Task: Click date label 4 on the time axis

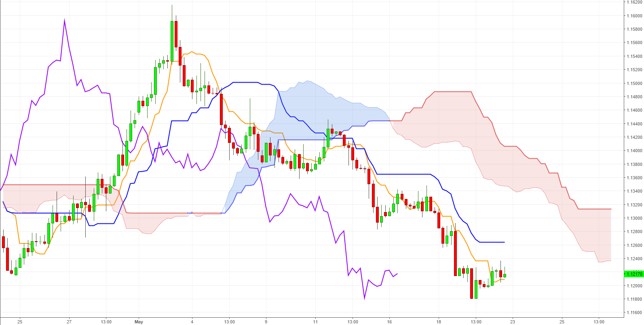Action: click(x=192, y=322)
